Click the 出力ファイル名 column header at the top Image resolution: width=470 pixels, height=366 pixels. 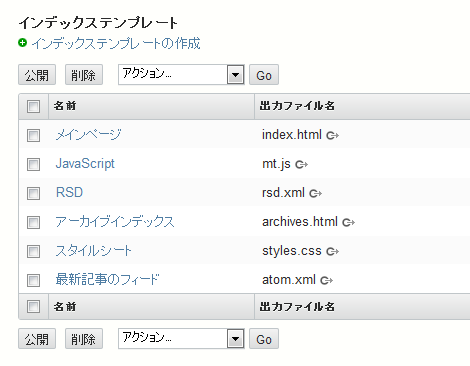[297, 106]
